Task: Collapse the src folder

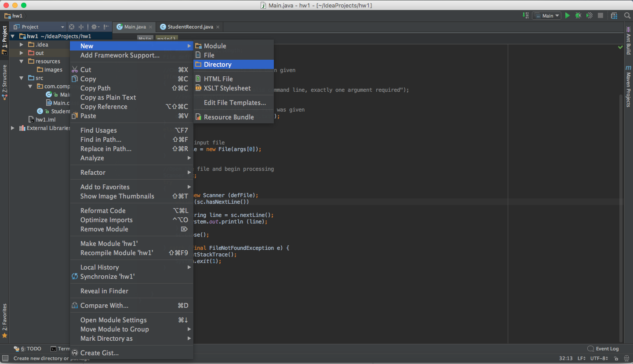Action: (21, 78)
